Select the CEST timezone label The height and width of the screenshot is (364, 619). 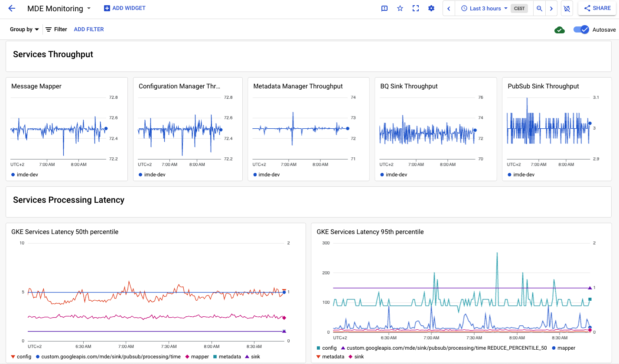(x=519, y=8)
